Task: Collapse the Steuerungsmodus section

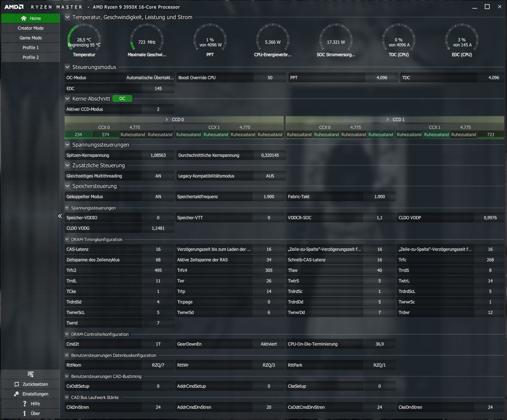Action: pyautogui.click(x=67, y=67)
